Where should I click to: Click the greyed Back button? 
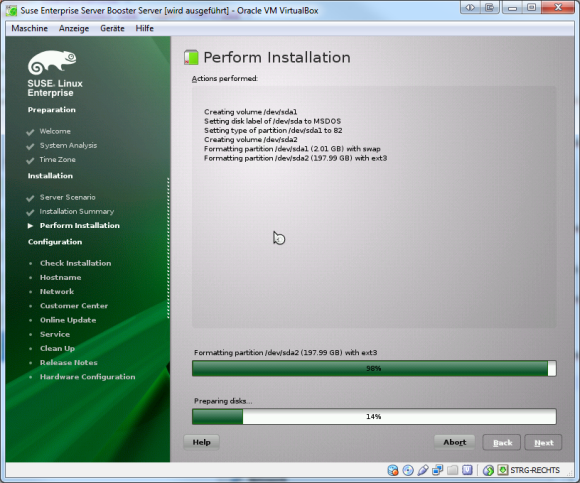[502, 442]
